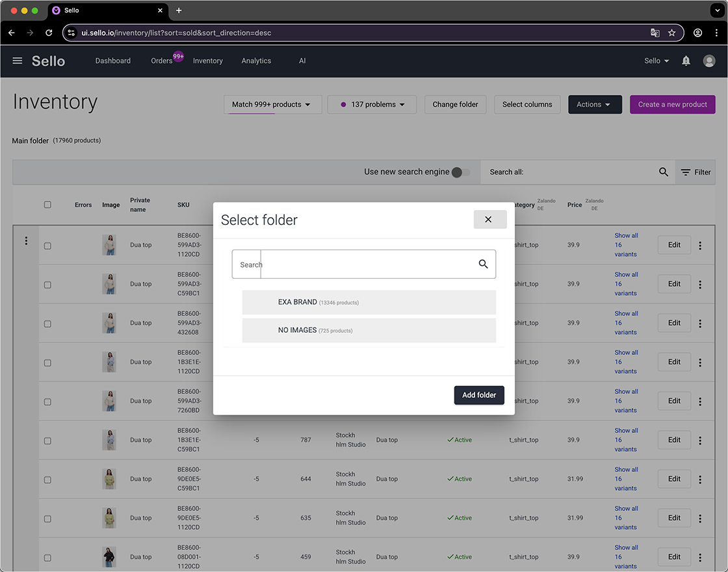Open notifications via the bell icon

coord(686,60)
